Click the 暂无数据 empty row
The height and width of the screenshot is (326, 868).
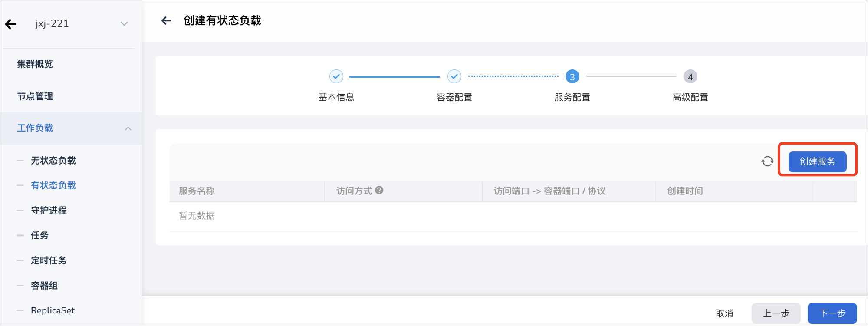(513, 216)
